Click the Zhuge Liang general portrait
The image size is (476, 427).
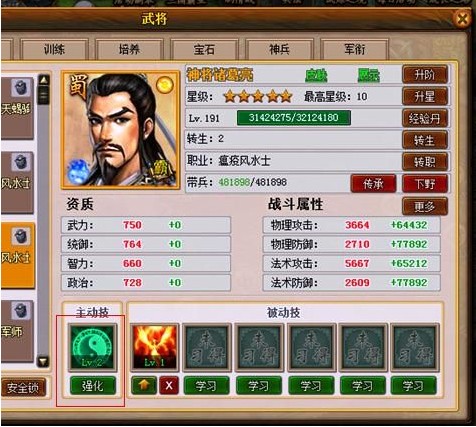(121, 130)
